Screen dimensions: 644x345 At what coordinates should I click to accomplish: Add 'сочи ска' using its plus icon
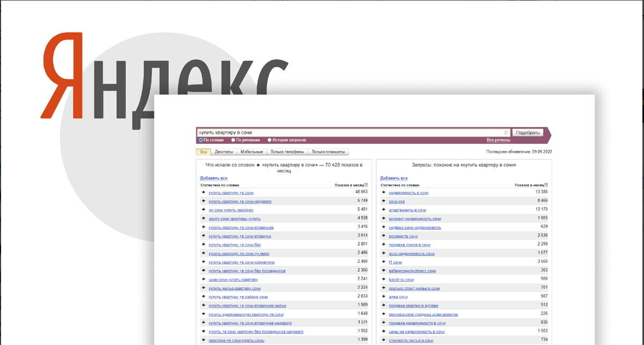[x=384, y=201]
